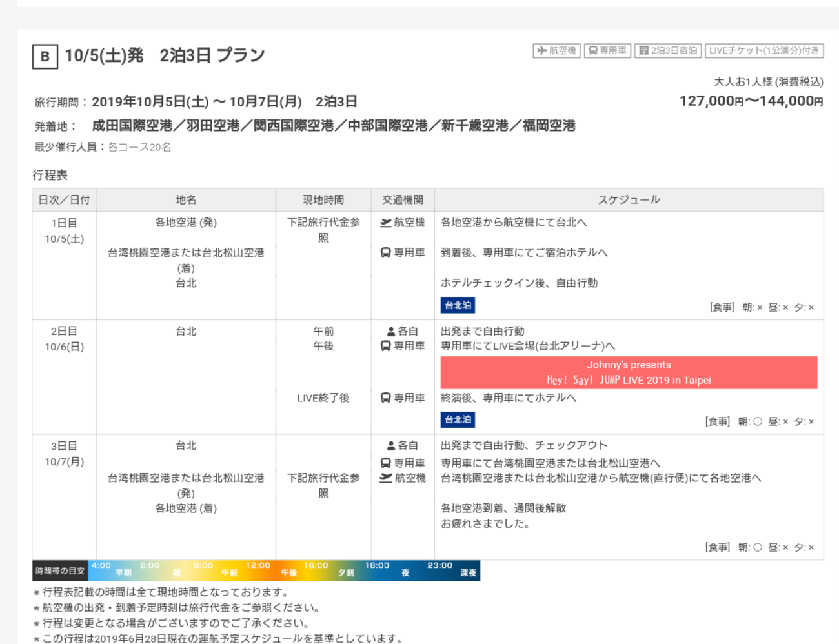Click the day 1 下記旅行代金参照 time cell

[x=323, y=230]
